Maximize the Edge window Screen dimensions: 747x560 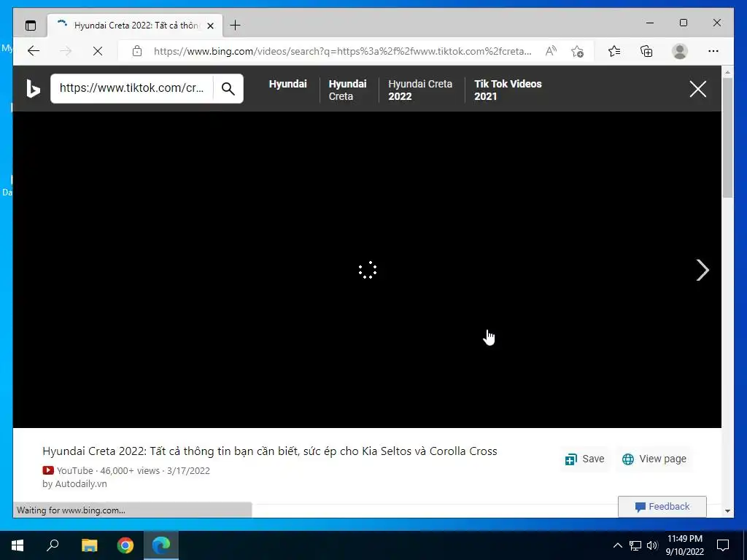coord(683,23)
